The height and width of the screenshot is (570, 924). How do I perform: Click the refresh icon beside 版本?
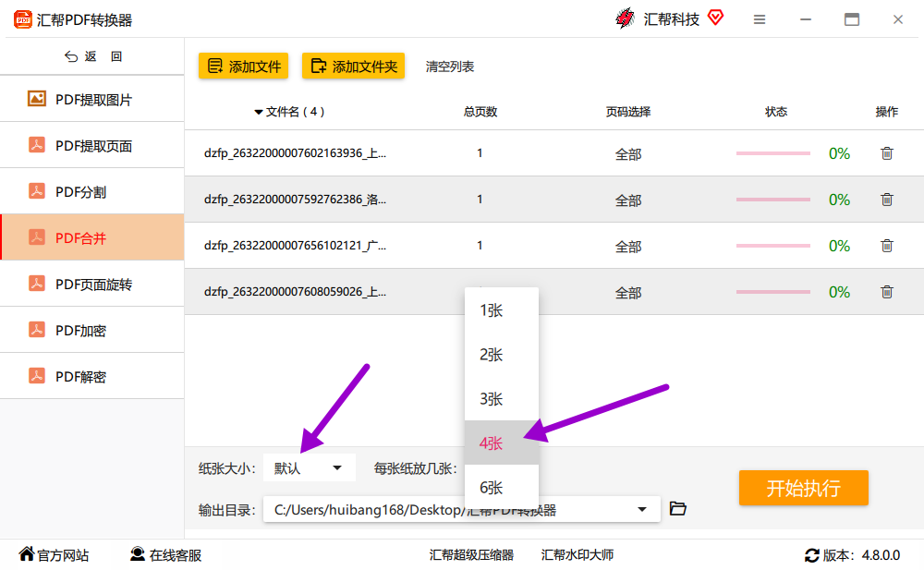pyautogui.click(x=811, y=555)
